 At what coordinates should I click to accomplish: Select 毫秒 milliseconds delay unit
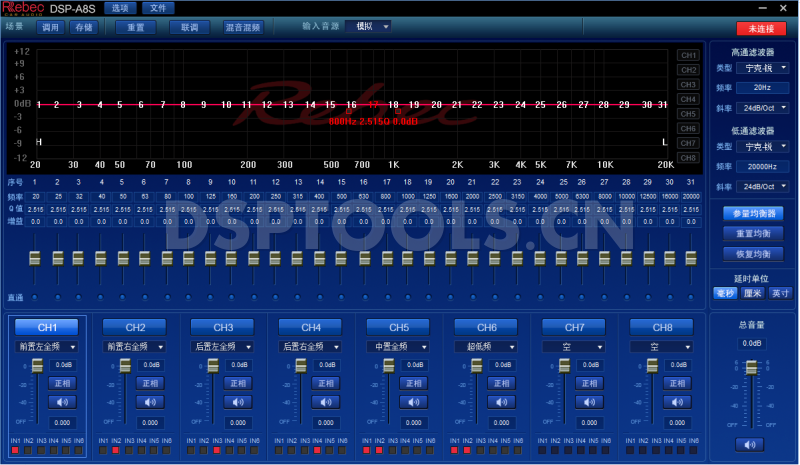coord(725,293)
